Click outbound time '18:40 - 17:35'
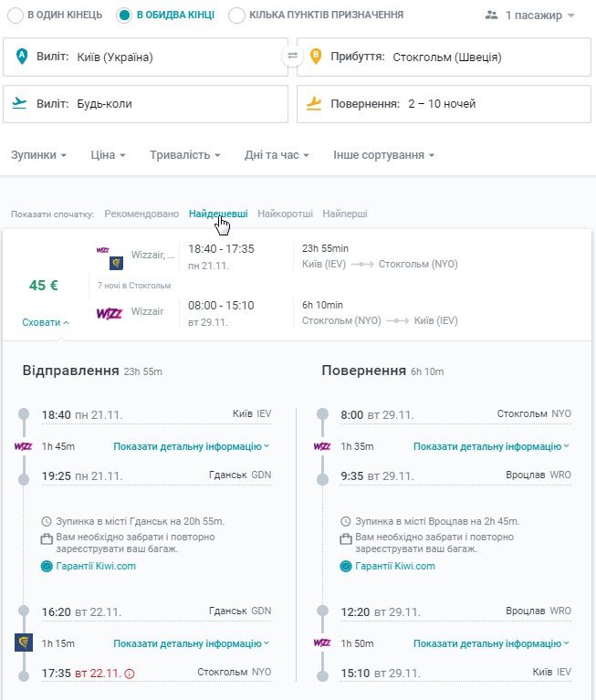Viewport: 596px width, 700px height. (221, 248)
